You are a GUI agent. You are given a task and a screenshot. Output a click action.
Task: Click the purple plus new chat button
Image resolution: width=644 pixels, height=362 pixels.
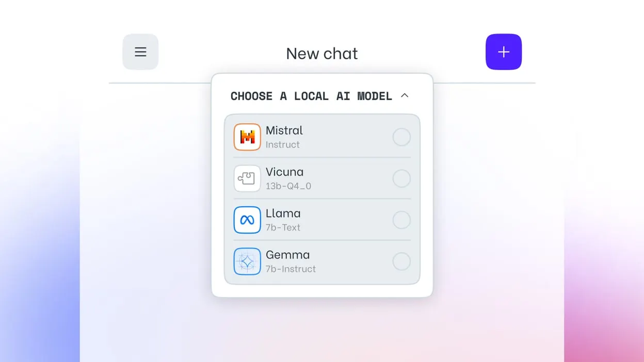coord(504,52)
